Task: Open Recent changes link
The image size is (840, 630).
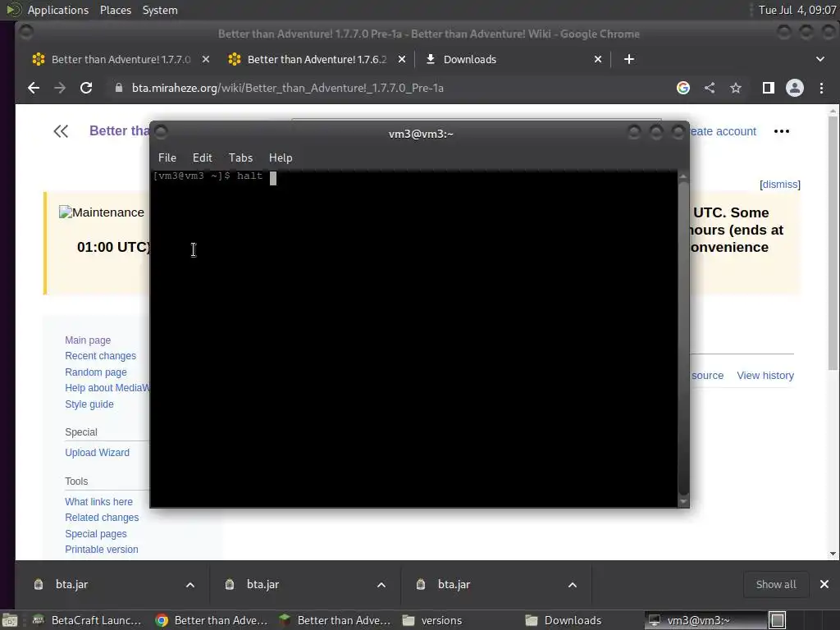Action: click(x=100, y=356)
